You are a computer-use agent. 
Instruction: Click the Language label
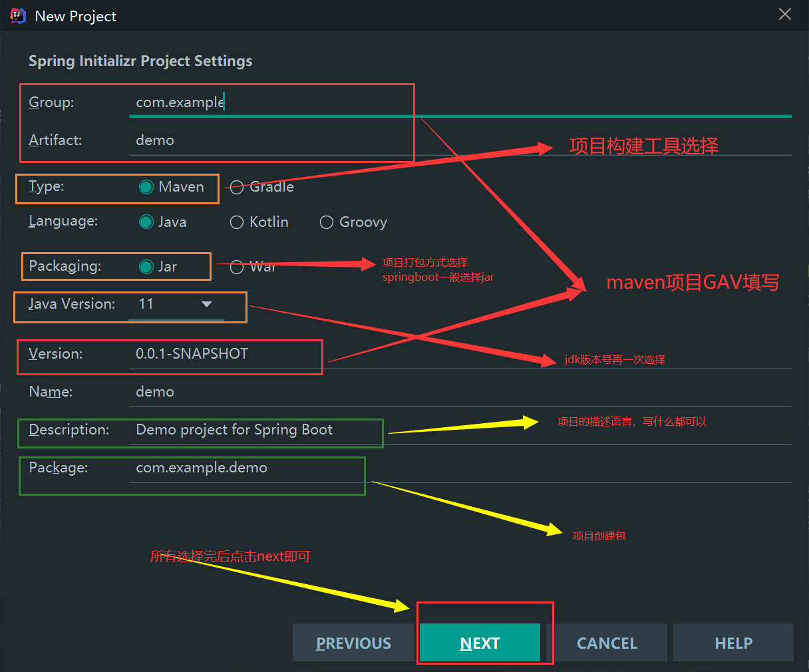(63, 222)
